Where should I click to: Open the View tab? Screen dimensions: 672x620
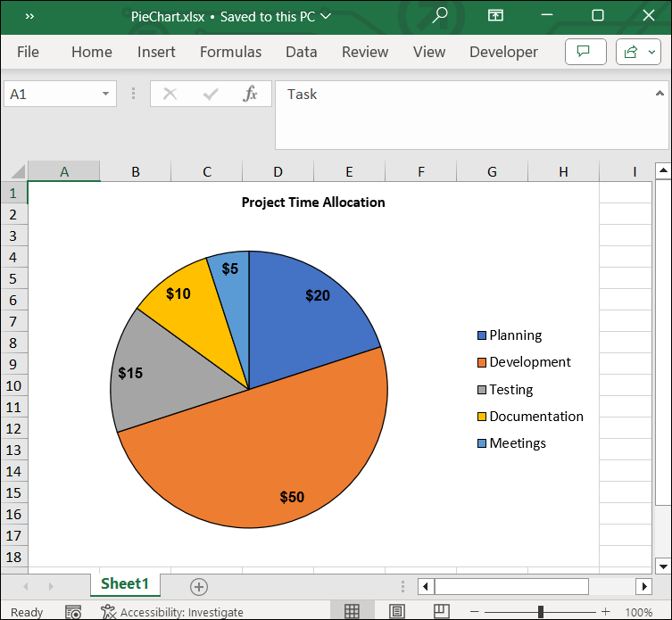click(429, 52)
